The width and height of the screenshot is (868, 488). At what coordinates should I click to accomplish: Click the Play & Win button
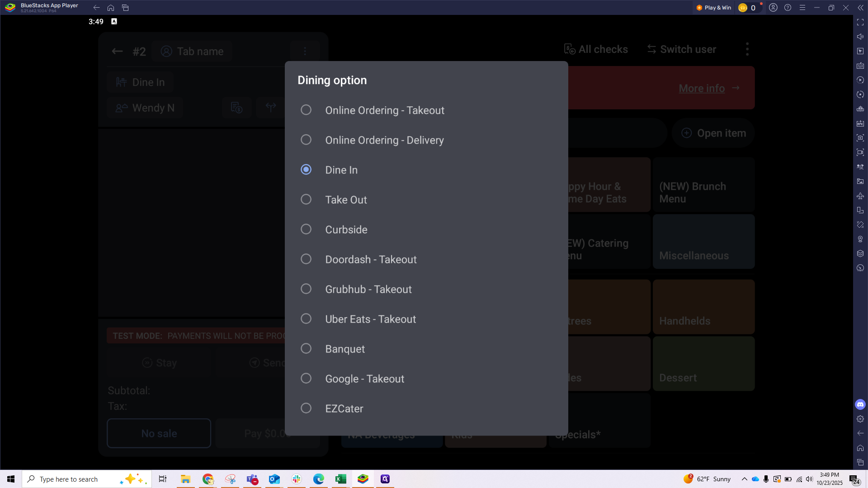pyautogui.click(x=714, y=8)
